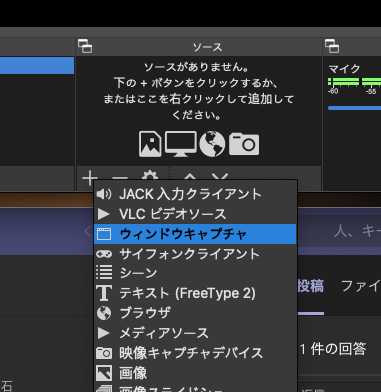Click play icon beside VLC ビデオソース
381x392 pixels.
pyautogui.click(x=104, y=214)
